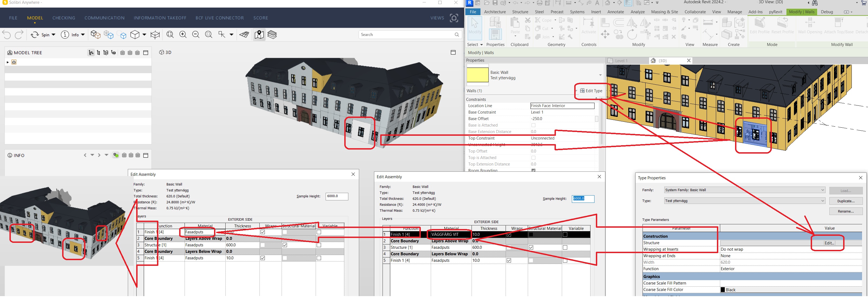Image resolution: width=868 pixels, height=298 pixels.
Task: Open the Layers icon in Solibri toolbar
Action: 272,34
